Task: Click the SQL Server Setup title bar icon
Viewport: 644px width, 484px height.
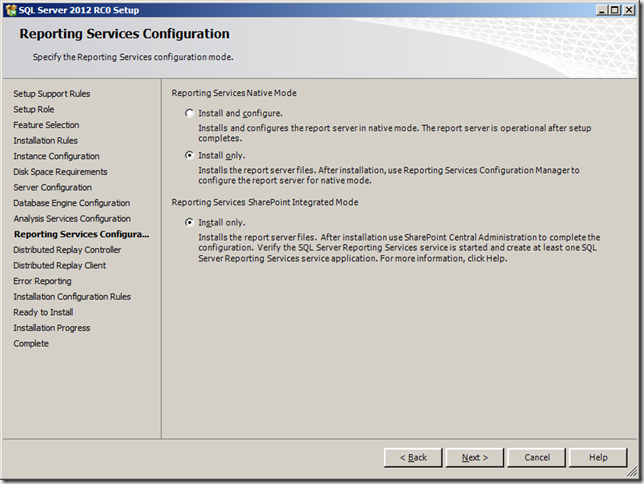Action: point(11,9)
